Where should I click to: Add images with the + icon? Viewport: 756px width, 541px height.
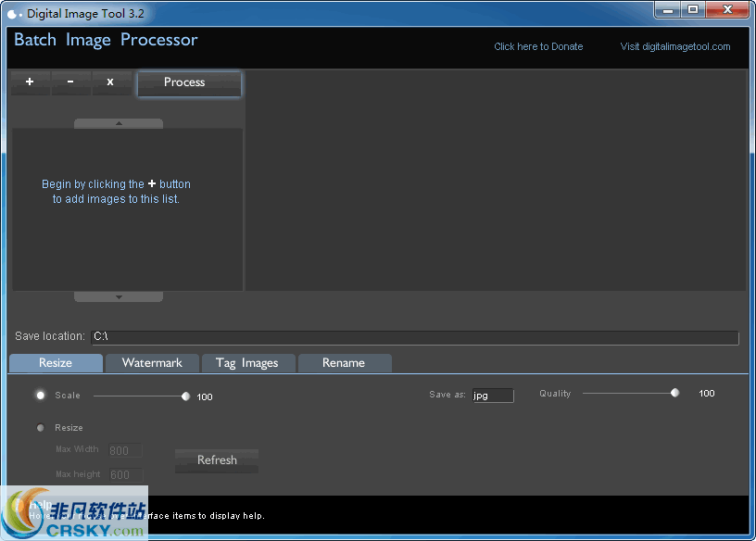(30, 82)
